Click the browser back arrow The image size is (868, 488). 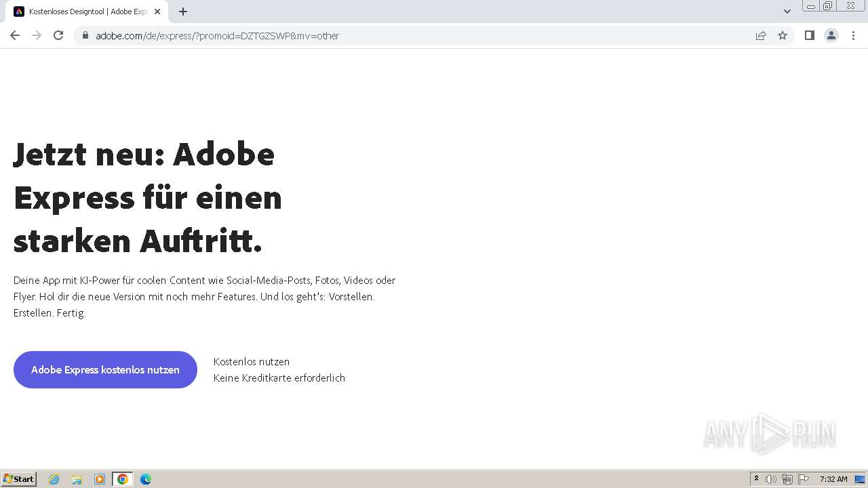coord(15,35)
